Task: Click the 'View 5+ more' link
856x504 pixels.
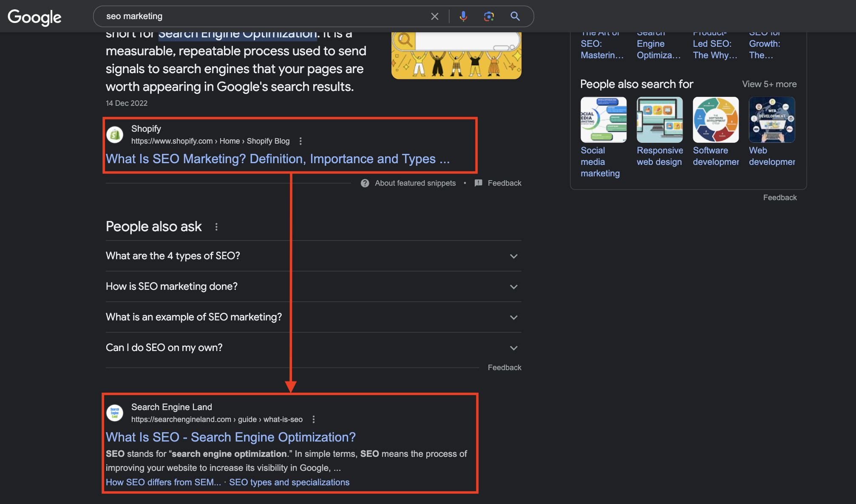Action: [x=769, y=84]
